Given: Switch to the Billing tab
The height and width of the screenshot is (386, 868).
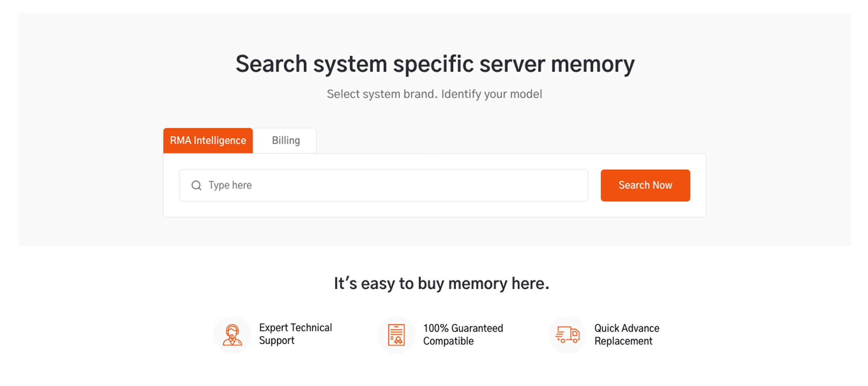Looking at the screenshot, I should click(285, 140).
